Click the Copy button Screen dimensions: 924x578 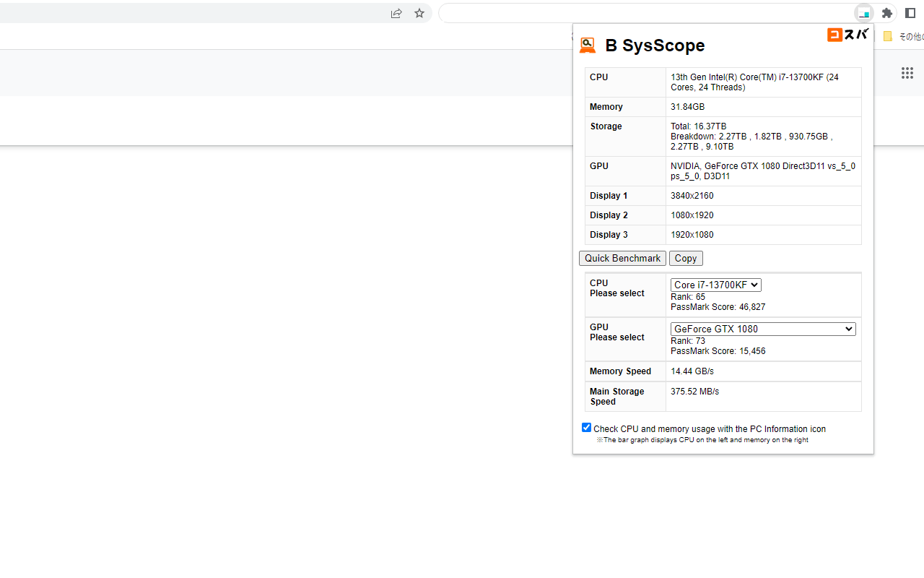(x=686, y=258)
